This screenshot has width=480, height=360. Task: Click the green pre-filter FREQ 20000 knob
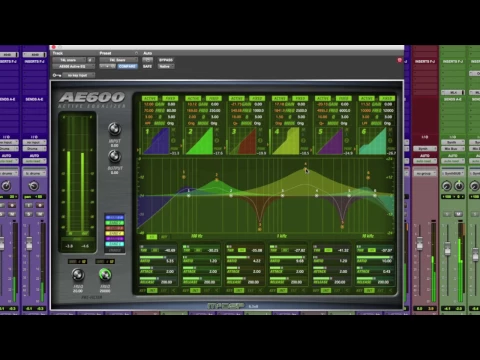click(105, 275)
